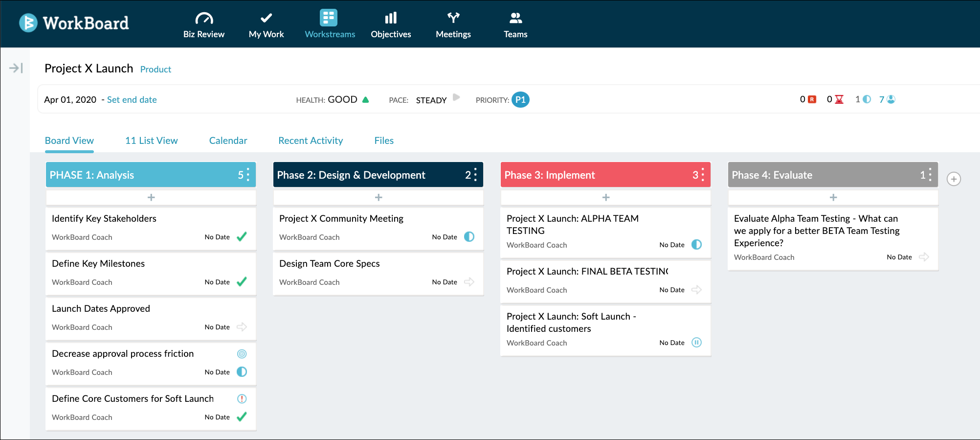Click the Apr 01, 2020 start date

point(70,100)
